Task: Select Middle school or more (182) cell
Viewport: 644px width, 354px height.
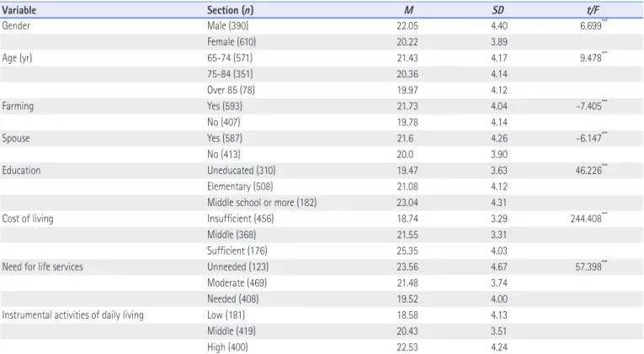Action: 262,203
